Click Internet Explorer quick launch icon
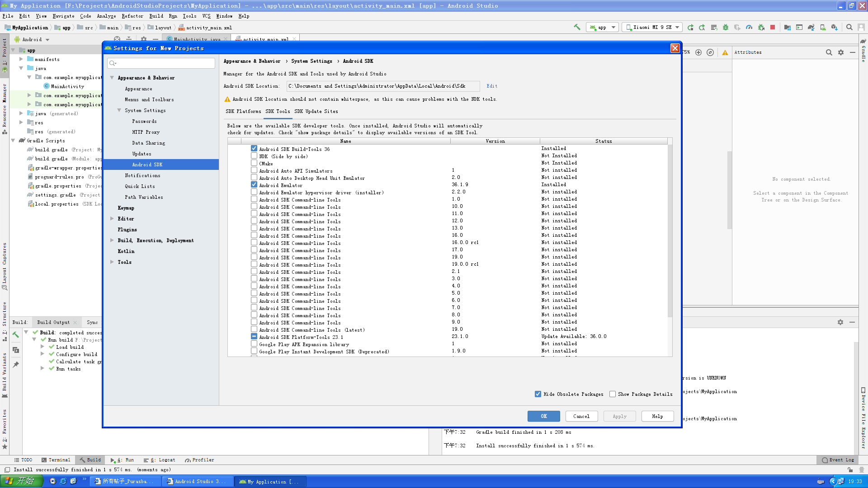868x488 pixels. click(63, 481)
